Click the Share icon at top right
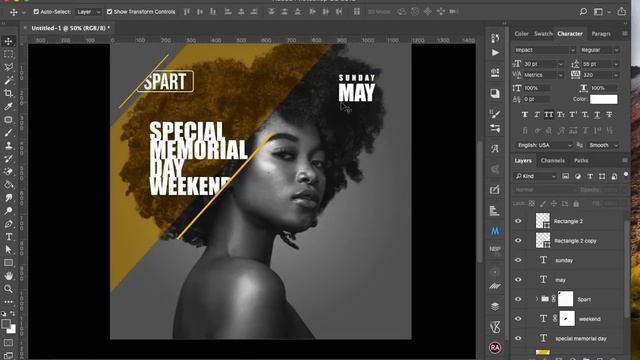This screenshot has height=360, width=640. pos(622,12)
